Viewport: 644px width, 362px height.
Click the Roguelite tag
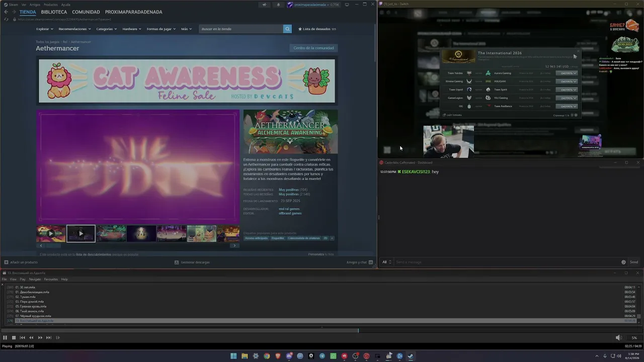tap(278, 238)
